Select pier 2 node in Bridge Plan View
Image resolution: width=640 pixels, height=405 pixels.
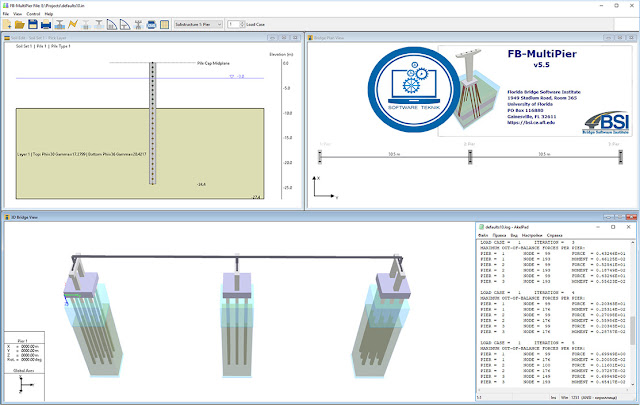[x=470, y=157]
